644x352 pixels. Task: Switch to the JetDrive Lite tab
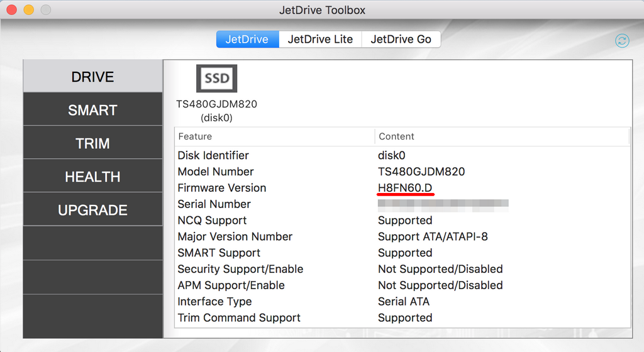[320, 40]
